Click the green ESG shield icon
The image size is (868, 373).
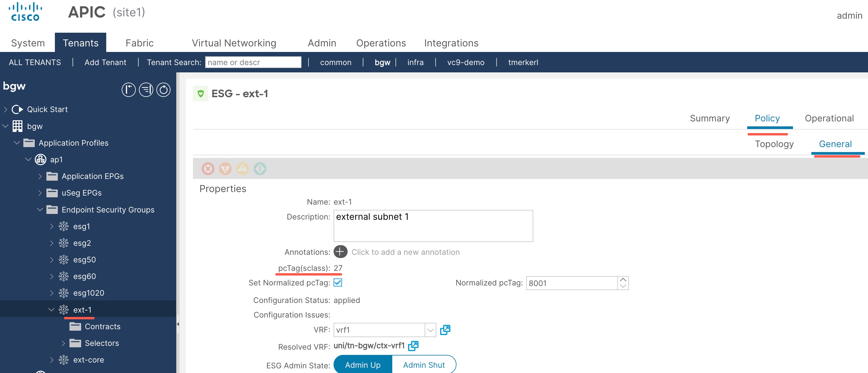(201, 94)
